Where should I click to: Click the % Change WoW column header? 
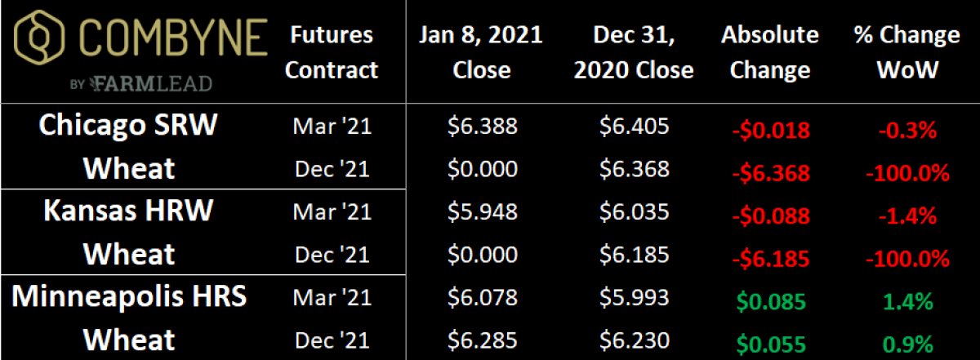906,52
